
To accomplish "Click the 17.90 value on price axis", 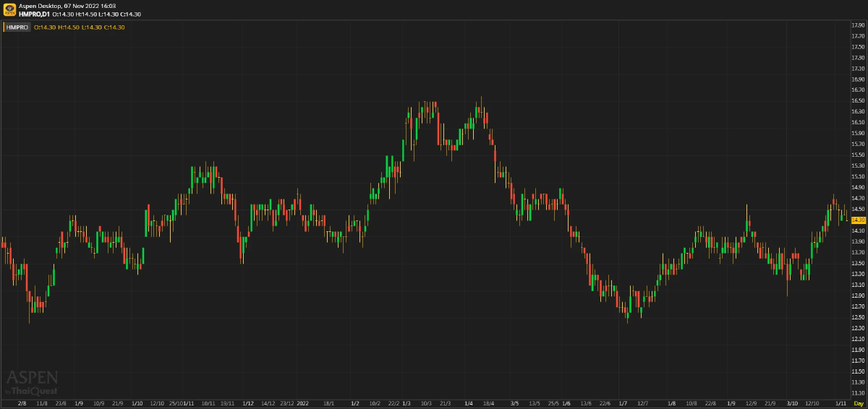I will (x=859, y=25).
